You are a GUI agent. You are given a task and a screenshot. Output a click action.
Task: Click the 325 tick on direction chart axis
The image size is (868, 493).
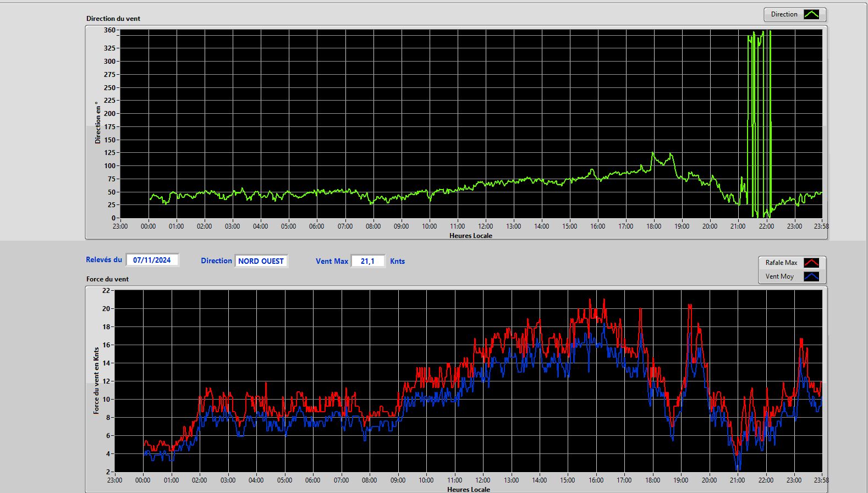click(109, 48)
